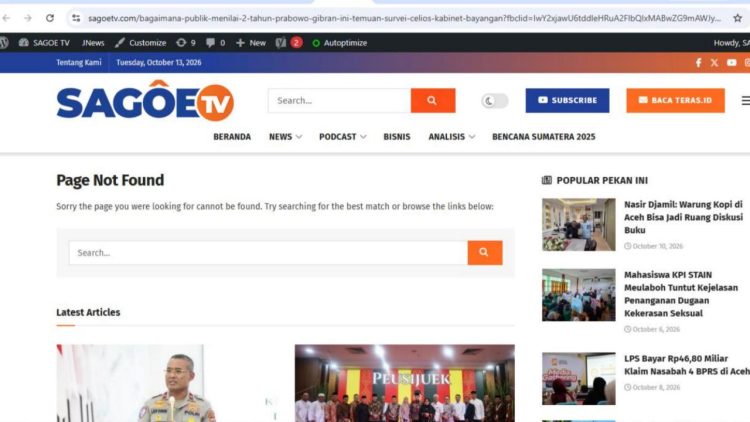Click the Tuesday, October 13, 2026 date

coord(158,62)
